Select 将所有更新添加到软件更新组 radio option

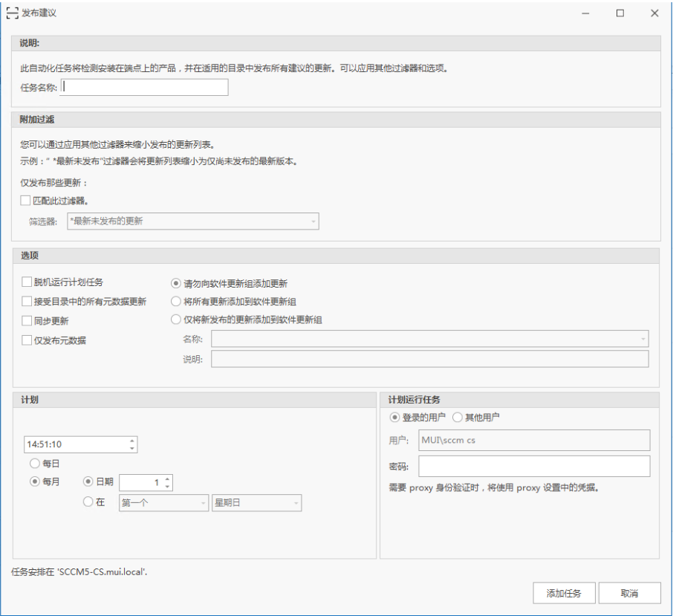(176, 302)
